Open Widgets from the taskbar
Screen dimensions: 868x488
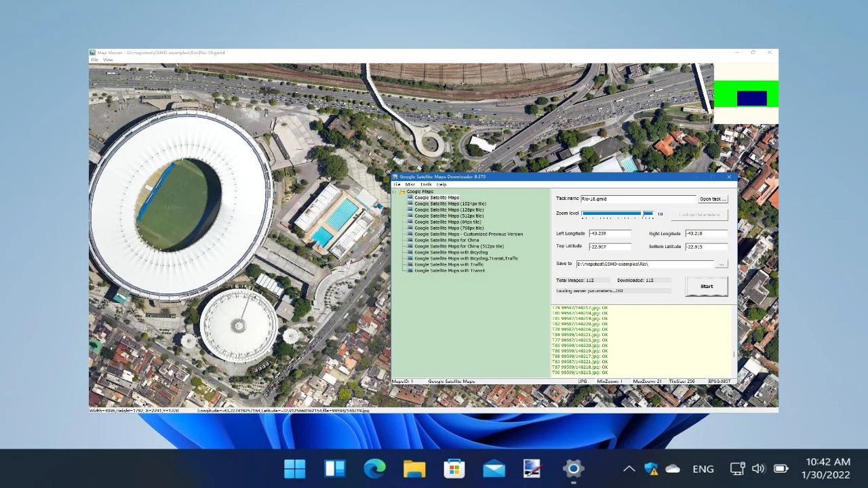335,468
